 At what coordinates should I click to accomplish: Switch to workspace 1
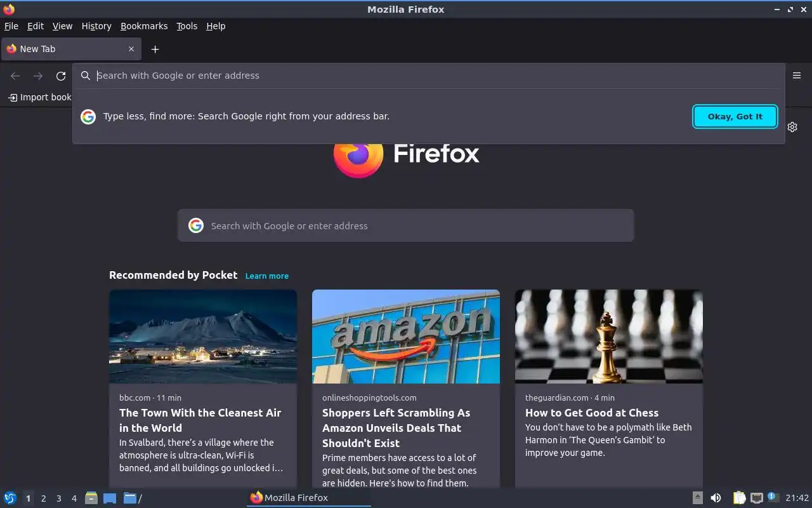28,498
